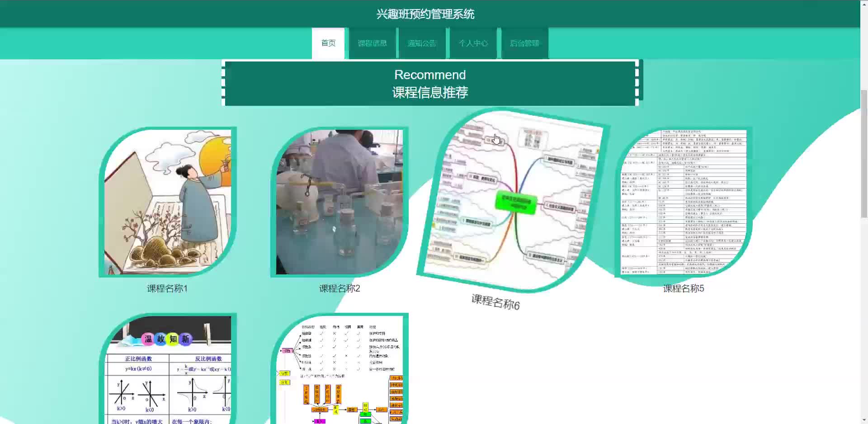The image size is (868, 424).
Task: Open the 课程名称2 lab photo thumbnail
Action: coord(340,202)
